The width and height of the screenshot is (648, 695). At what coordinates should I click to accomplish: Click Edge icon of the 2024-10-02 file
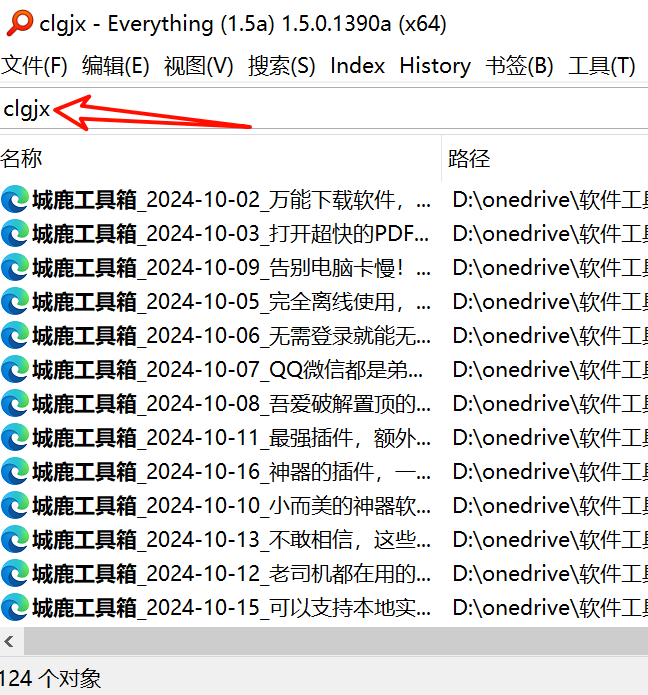click(16, 200)
